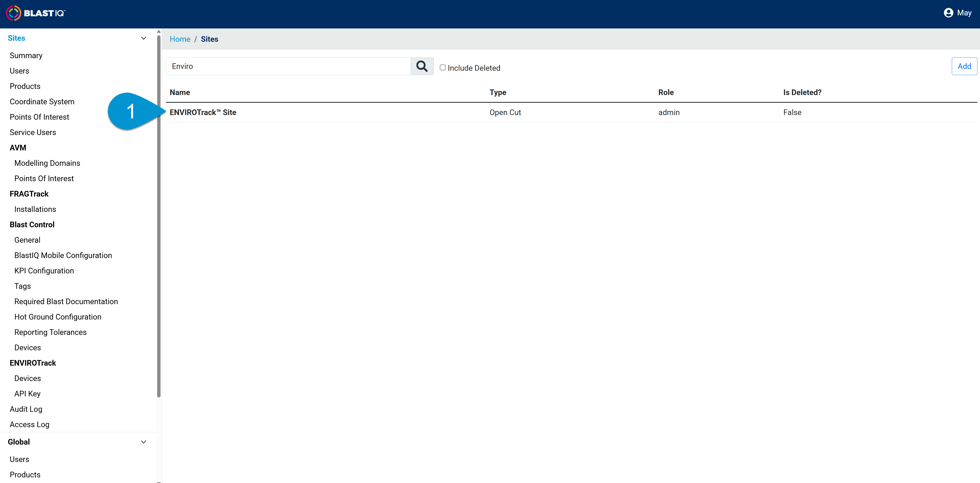The width and height of the screenshot is (980, 483).
Task: Focus the search field containing Enviro
Action: click(x=288, y=66)
